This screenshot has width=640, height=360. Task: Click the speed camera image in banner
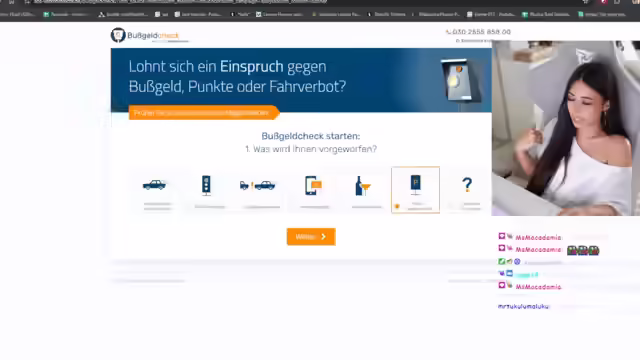point(461,81)
